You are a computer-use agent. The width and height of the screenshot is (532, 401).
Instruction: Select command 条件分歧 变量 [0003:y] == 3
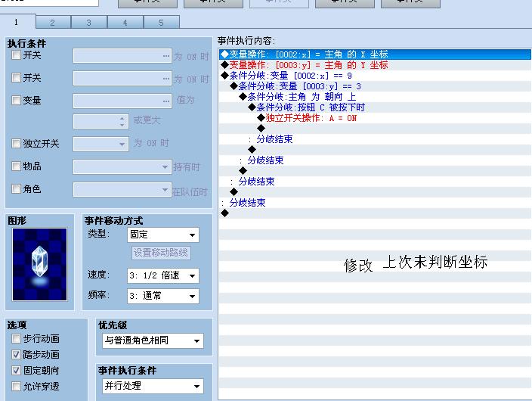coord(375,86)
